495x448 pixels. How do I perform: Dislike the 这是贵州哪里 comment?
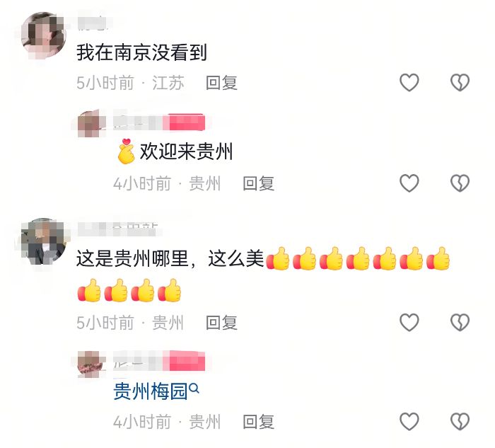tap(460, 322)
